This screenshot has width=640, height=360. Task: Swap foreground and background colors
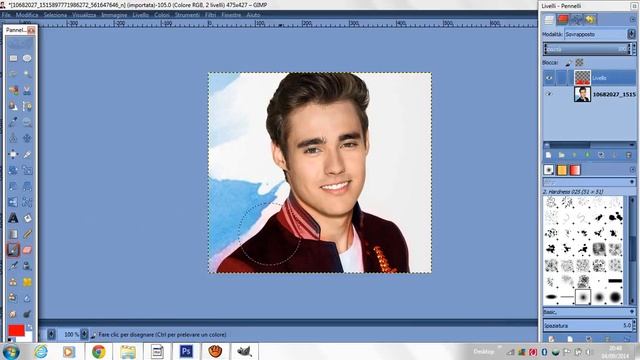point(29,327)
